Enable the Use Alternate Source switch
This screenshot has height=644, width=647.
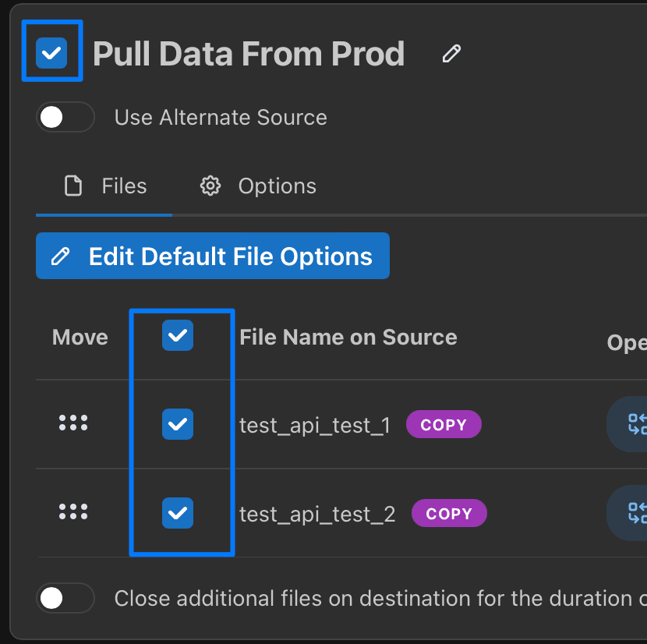click(x=65, y=118)
